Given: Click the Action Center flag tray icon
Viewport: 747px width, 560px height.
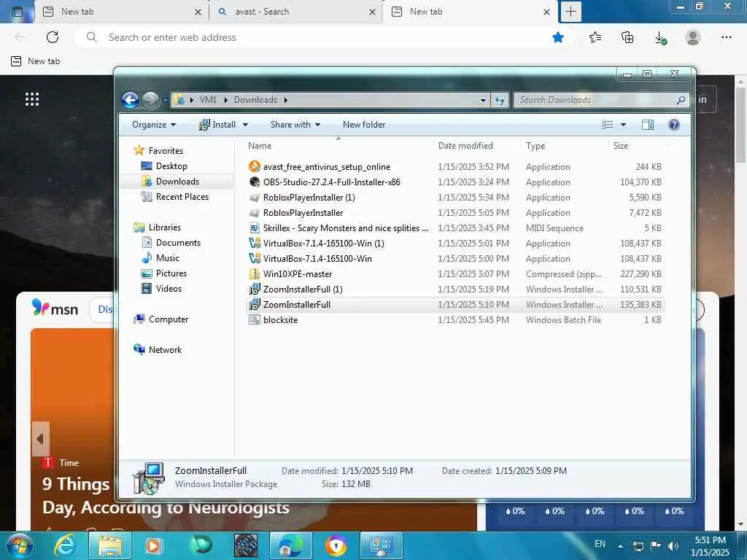Looking at the screenshot, I should pos(656,545).
